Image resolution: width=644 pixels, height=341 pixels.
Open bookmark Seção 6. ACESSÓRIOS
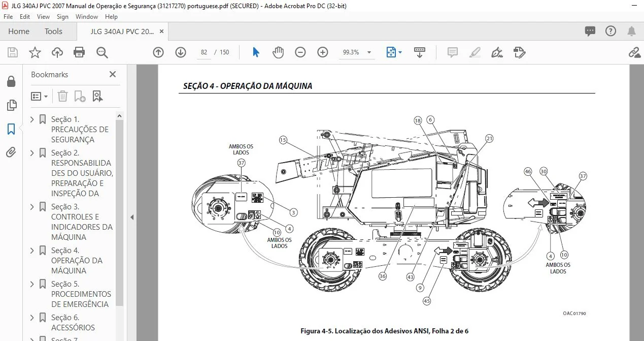tap(73, 323)
